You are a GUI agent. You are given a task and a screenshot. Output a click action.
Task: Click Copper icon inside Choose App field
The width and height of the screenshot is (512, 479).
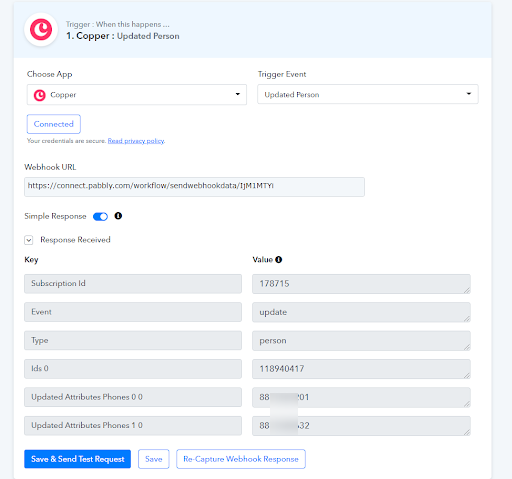coord(39,95)
